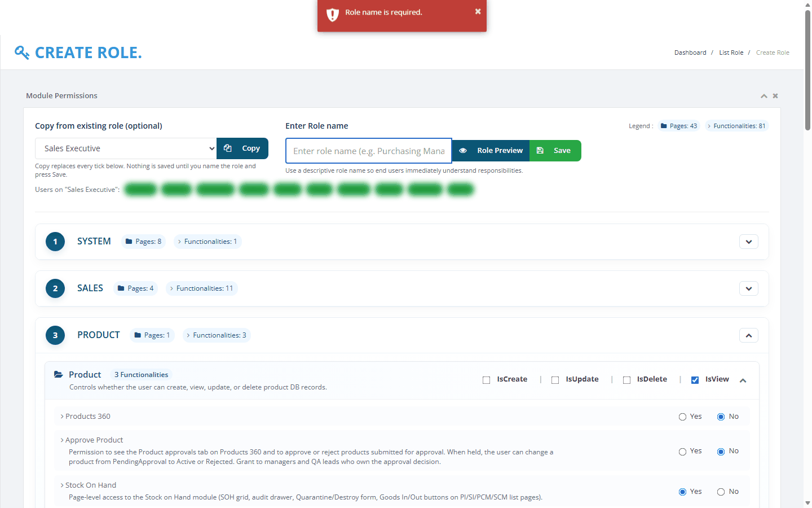Image resolution: width=812 pixels, height=508 pixels.
Task: Collapse the Module Permissions panel with the caret icon
Action: [764, 96]
